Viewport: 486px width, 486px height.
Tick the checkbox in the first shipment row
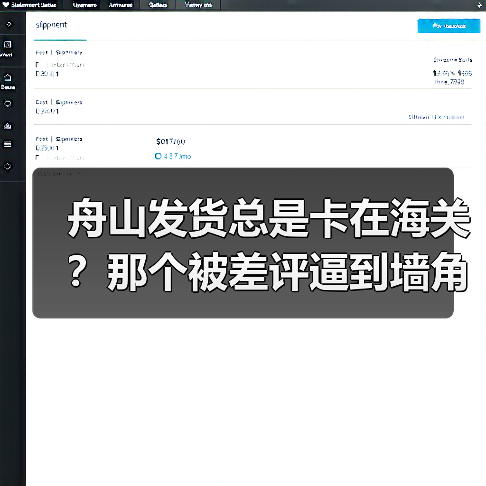37,65
